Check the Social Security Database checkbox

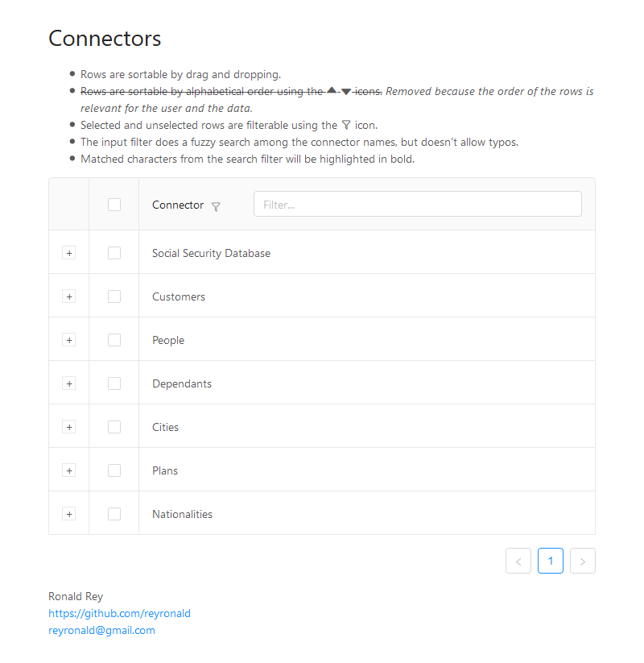point(114,253)
